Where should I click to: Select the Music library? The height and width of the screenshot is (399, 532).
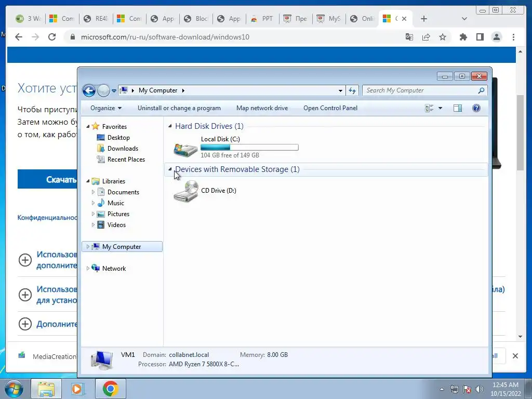tap(116, 203)
